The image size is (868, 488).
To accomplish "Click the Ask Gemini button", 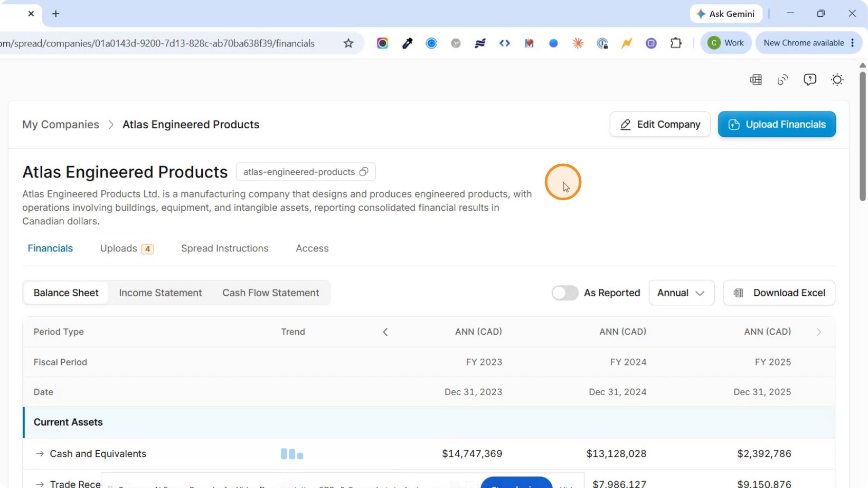I will tap(726, 14).
